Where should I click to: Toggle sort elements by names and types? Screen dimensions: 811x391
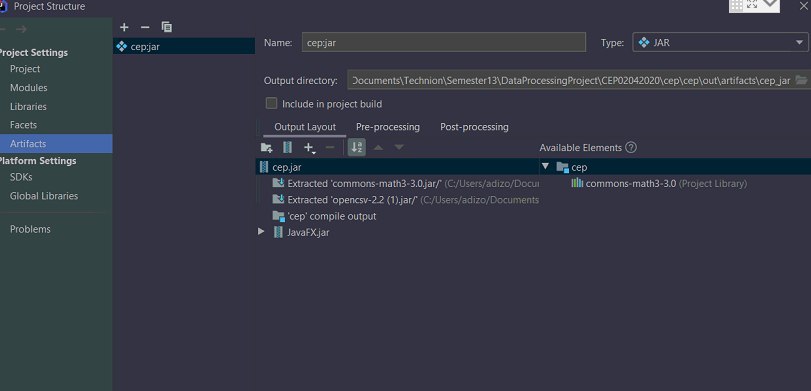tap(357, 147)
